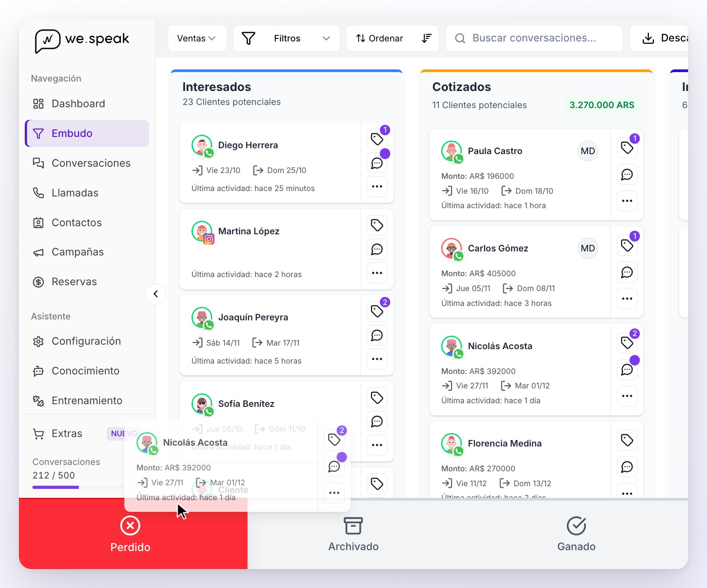
Task: Select Embudo in the navigation
Action: tap(87, 133)
